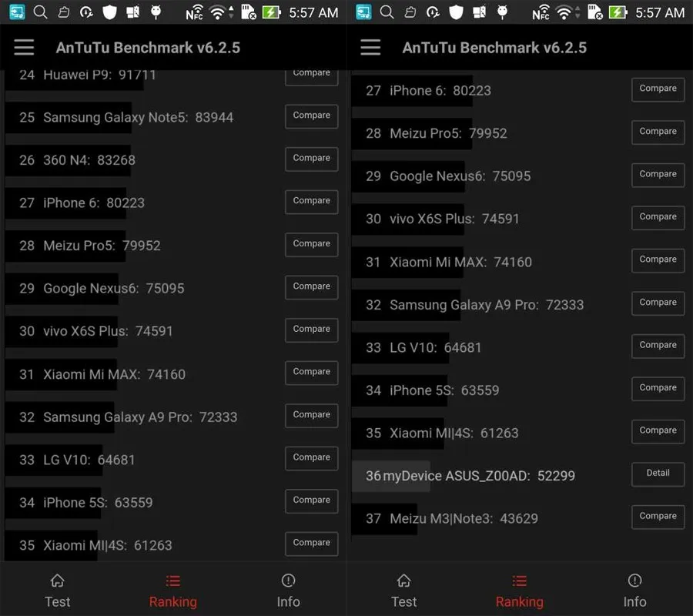This screenshot has width=693, height=616.
Task: Tap SD card icon in right status bar
Action: pyautogui.click(x=595, y=12)
